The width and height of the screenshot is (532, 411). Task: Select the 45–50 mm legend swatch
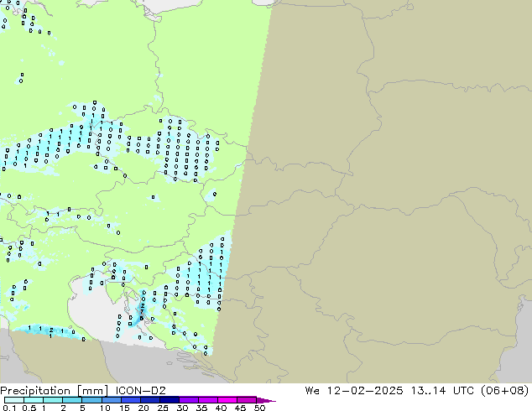pos(247,400)
